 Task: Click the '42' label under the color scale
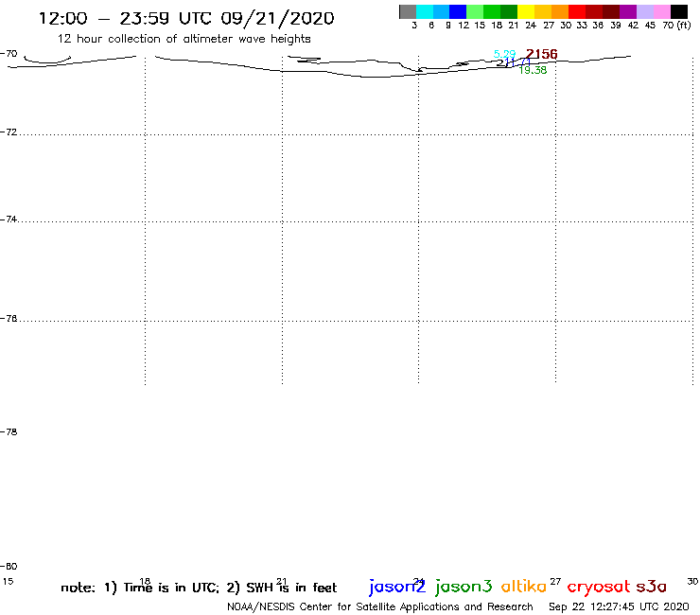(633, 26)
